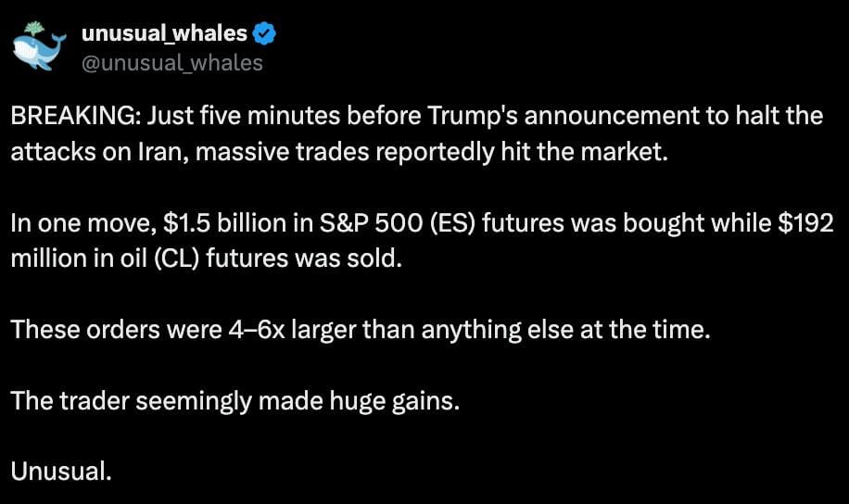
Task: Click "These orders were" at sentence start
Action: [99, 330]
